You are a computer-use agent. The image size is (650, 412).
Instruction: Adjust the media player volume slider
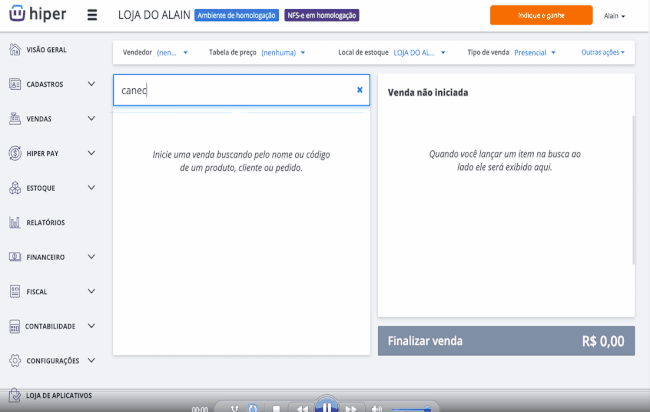click(410, 409)
